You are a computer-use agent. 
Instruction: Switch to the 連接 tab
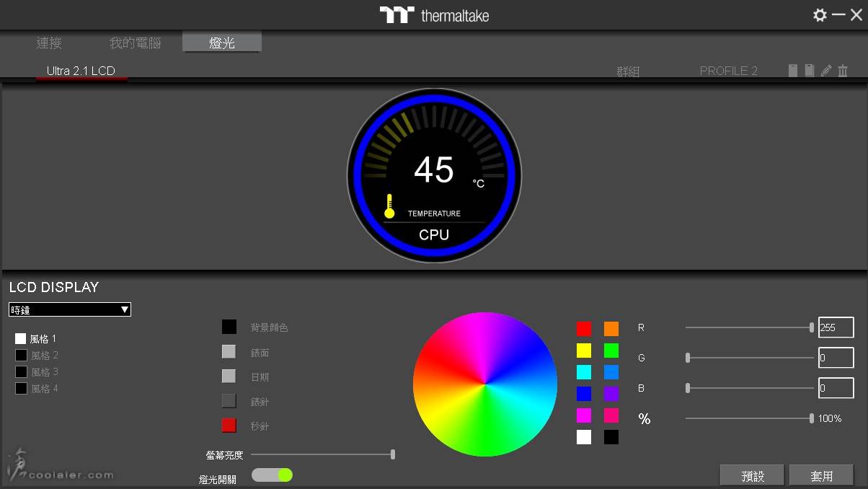[49, 43]
